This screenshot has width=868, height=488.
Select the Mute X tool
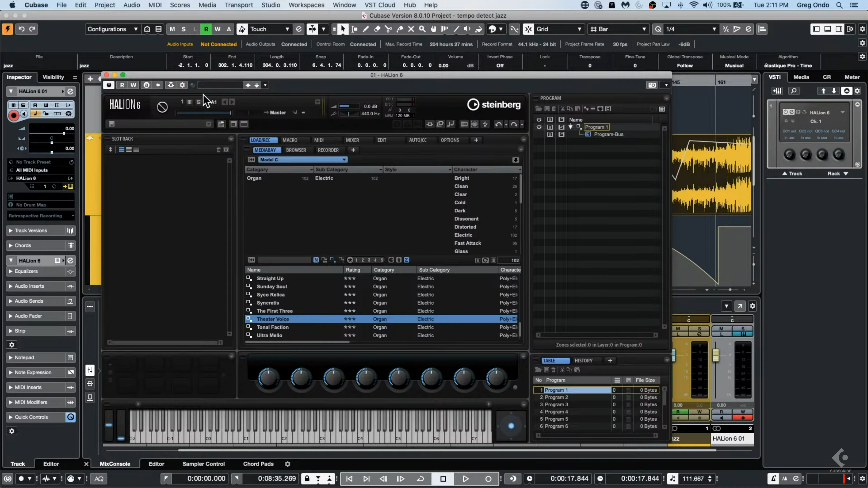[411, 29]
